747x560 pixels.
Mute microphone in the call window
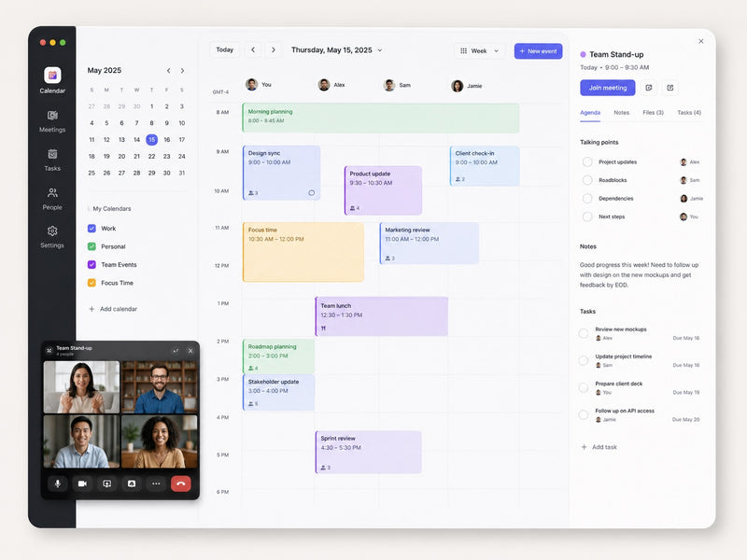58,483
